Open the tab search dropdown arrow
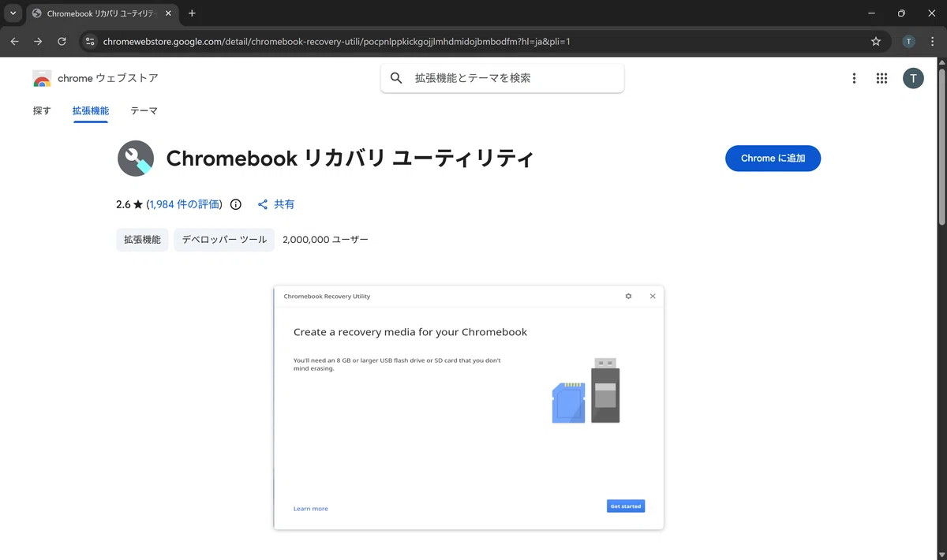 13,13
